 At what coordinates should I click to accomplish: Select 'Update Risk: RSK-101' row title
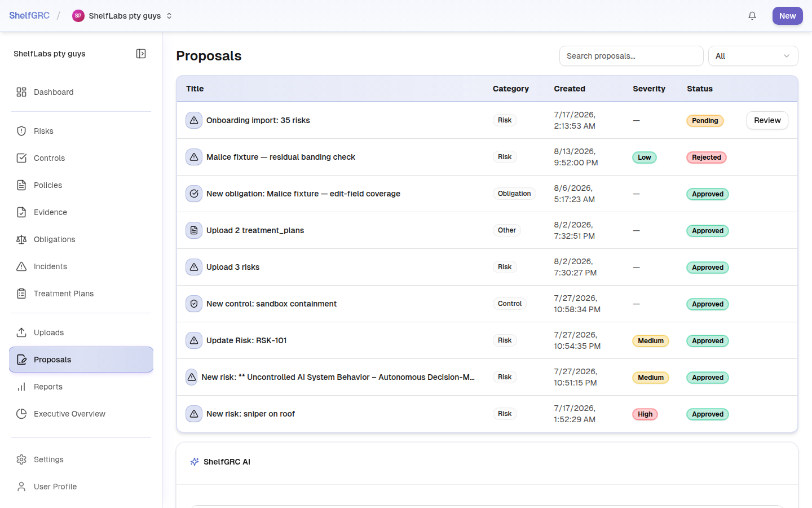pos(246,340)
